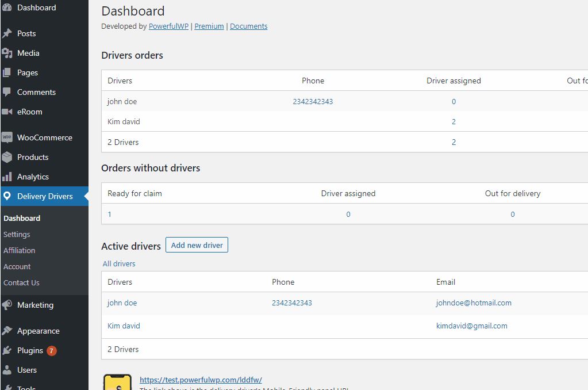The height and width of the screenshot is (390, 588).
Task: Open the Affiliation submenu item
Action: point(19,250)
